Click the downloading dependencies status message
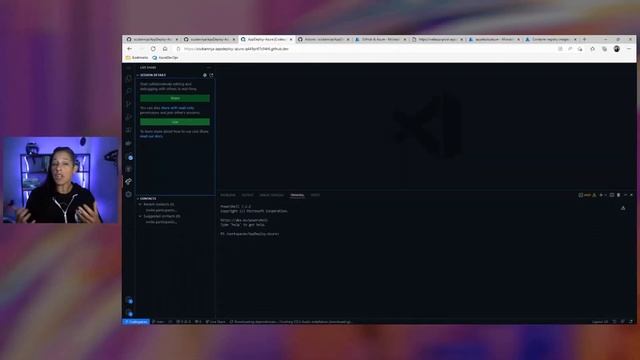This screenshot has width=640, height=360. coord(291,322)
